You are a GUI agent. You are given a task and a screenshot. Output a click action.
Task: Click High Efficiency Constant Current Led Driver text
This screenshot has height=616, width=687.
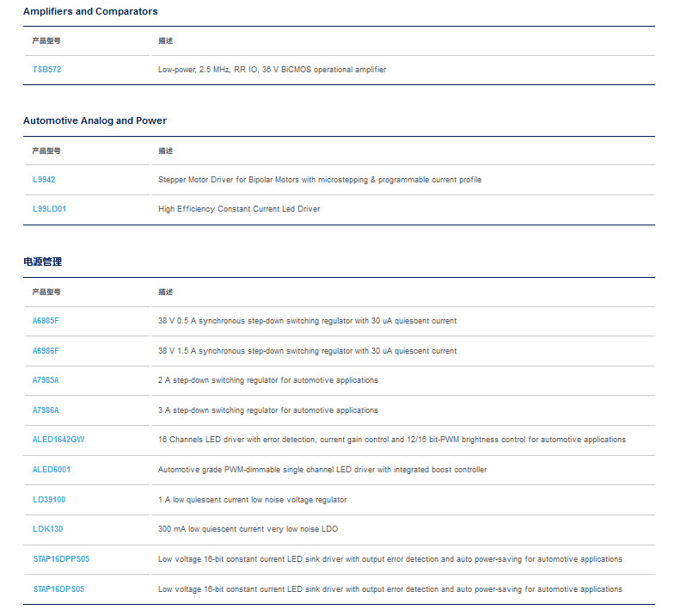[x=239, y=209]
